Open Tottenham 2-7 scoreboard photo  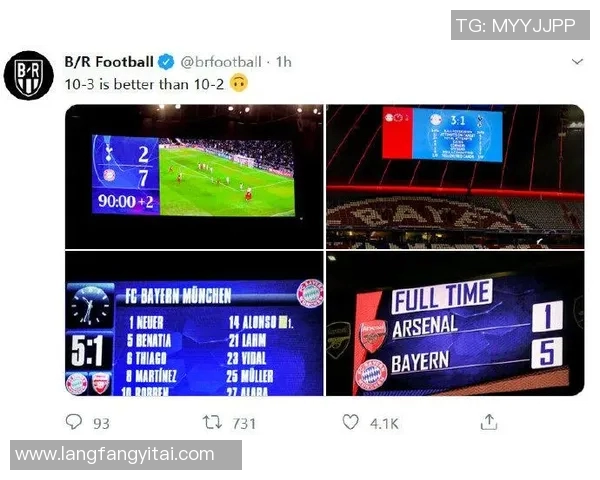(x=194, y=176)
